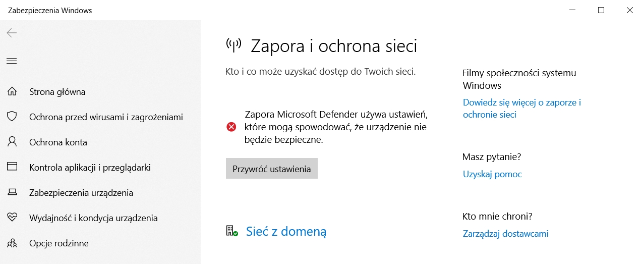Screen dimensions: 644x264
Task: Open the Sieć z domeną link
Action: click(x=286, y=231)
